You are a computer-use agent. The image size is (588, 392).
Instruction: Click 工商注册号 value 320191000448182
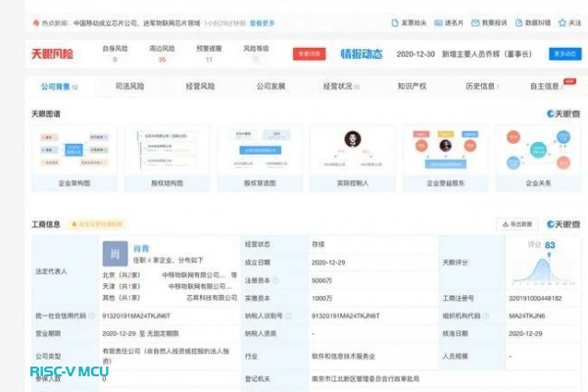(x=535, y=298)
